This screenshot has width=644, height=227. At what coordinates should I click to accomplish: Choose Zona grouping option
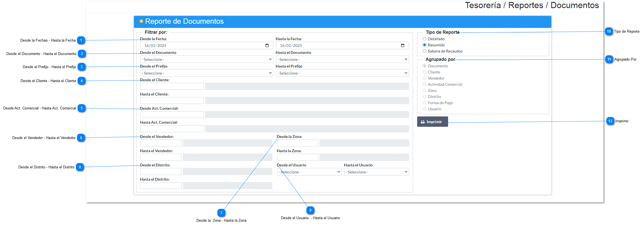pyautogui.click(x=424, y=90)
